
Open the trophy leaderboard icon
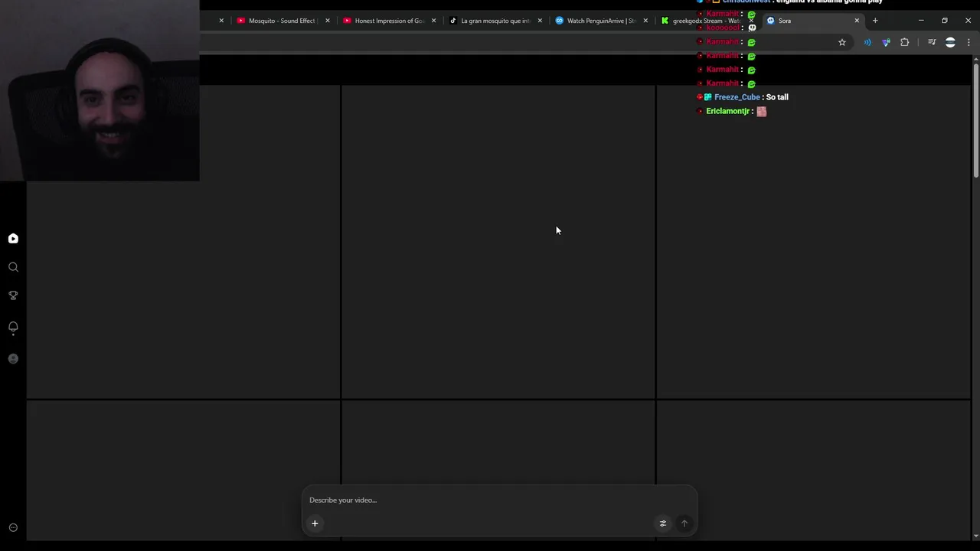tap(13, 295)
